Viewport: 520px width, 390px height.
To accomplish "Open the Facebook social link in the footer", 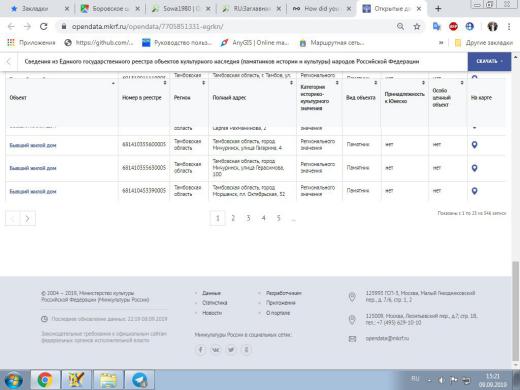I will 200,350.
